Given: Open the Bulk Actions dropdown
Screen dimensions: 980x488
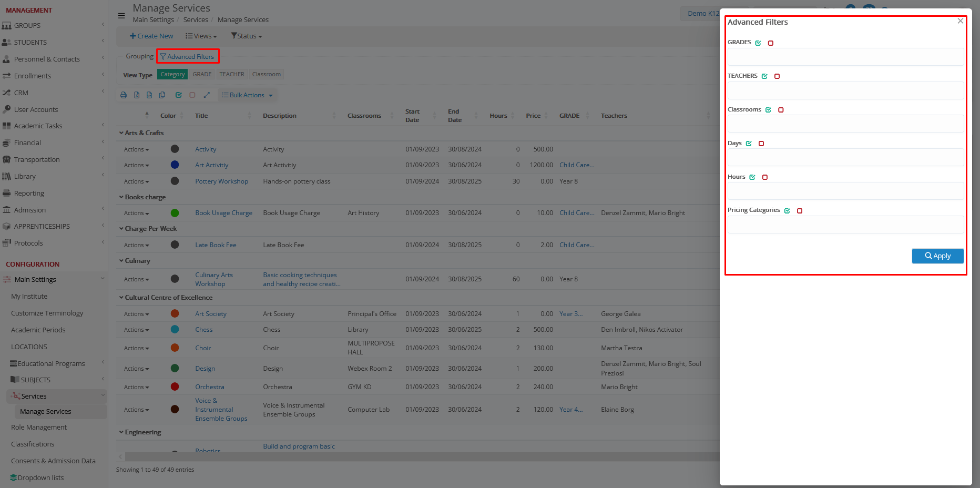Looking at the screenshot, I should 247,95.
